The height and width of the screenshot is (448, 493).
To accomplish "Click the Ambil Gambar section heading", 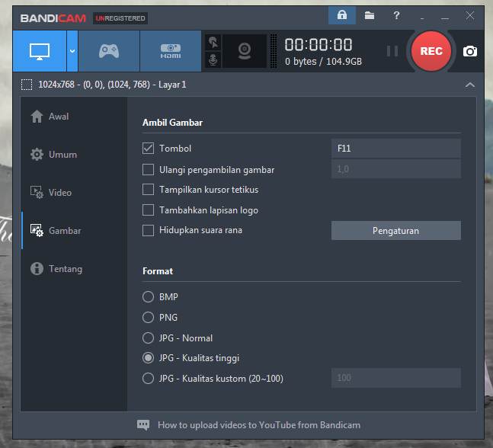I will click(x=173, y=123).
